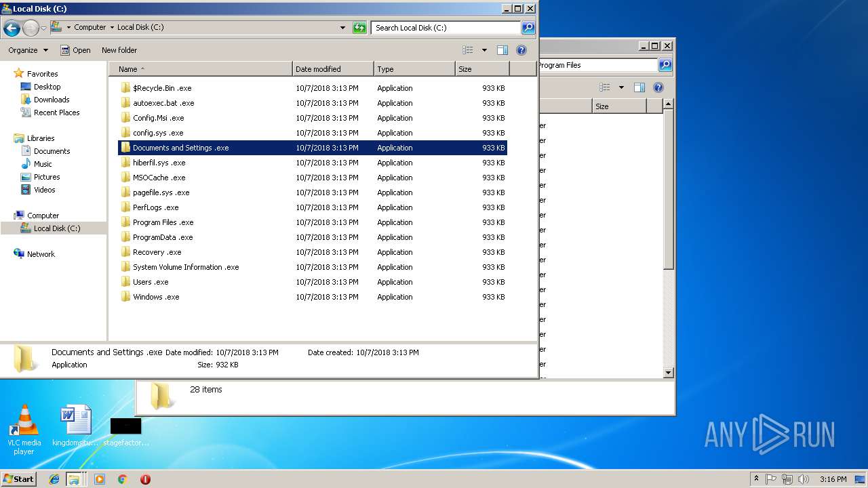The height and width of the screenshot is (488, 868).
Task: Click the Change your view icon
Action: point(468,50)
